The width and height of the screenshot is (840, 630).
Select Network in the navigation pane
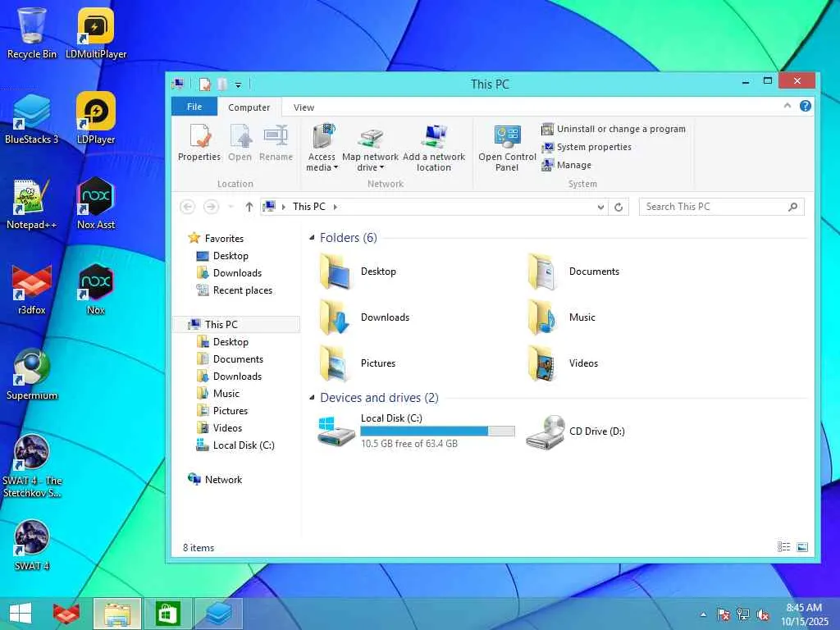[215, 479]
